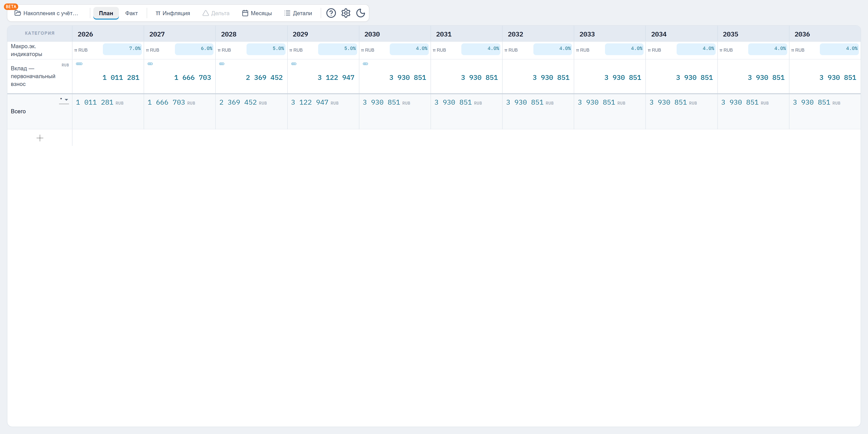Toggle the Дельта view

[x=216, y=13]
